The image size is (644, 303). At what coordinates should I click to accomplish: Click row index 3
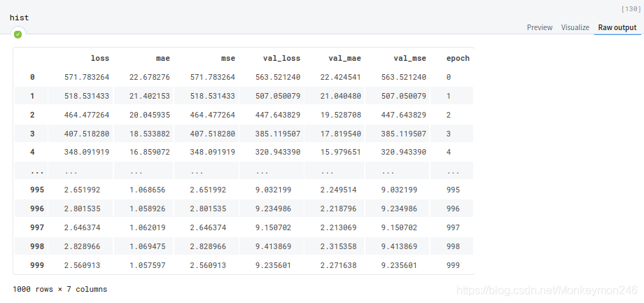(x=32, y=134)
